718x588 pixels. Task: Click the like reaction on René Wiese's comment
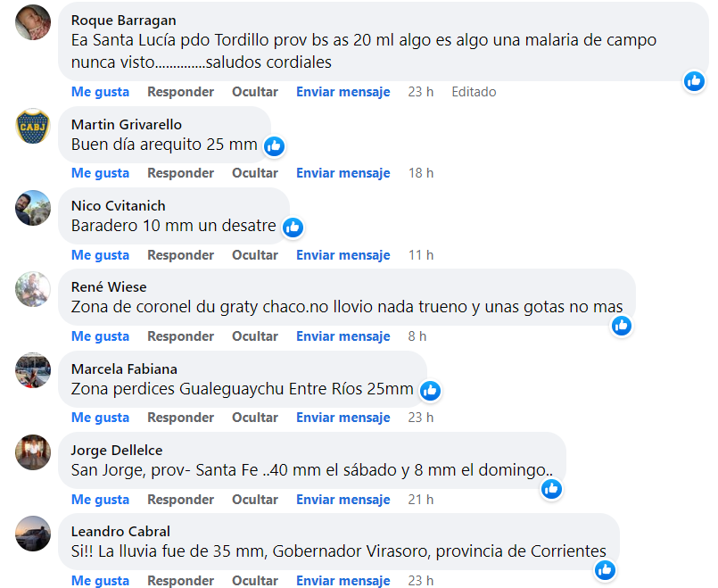pos(622,326)
